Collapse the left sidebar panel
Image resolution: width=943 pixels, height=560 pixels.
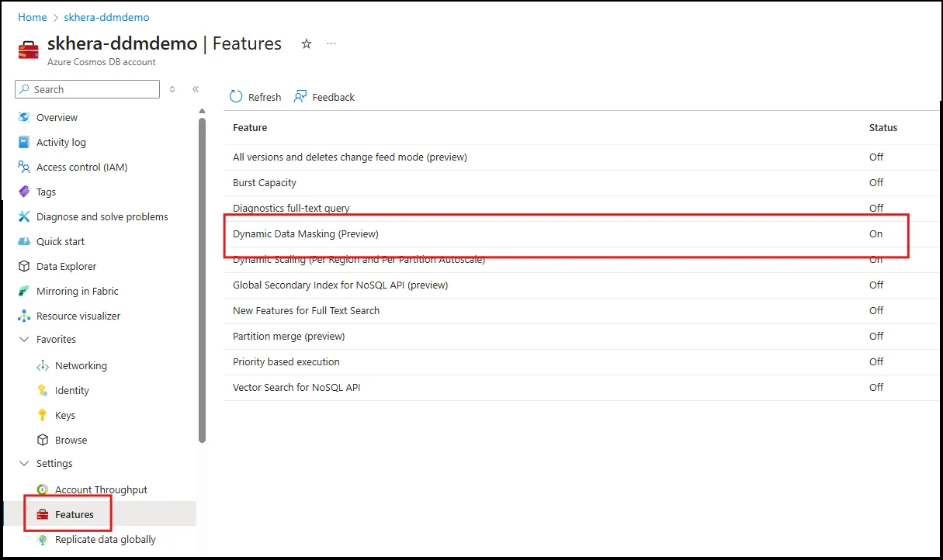[x=196, y=89]
